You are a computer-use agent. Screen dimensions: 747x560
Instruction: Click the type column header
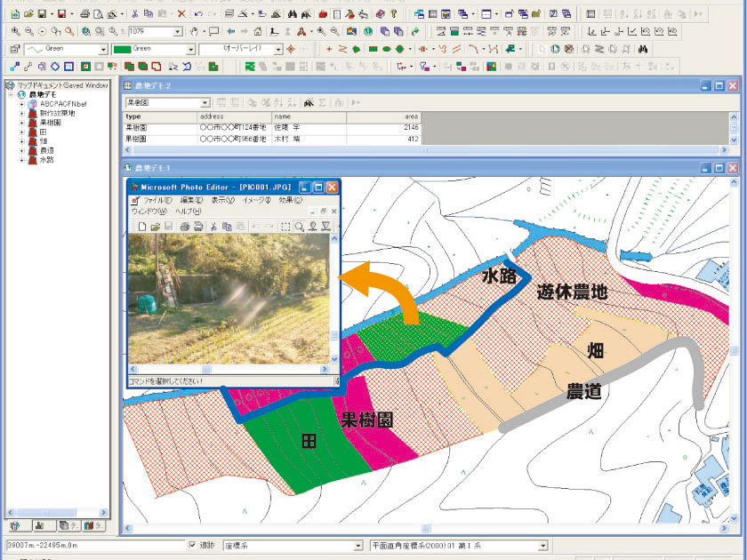point(160,116)
